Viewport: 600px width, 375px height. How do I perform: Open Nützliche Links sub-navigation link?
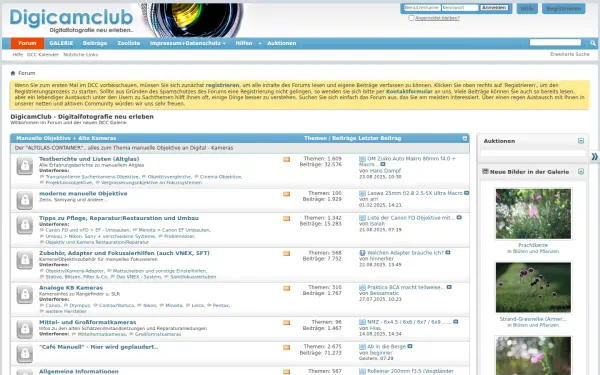(80, 55)
